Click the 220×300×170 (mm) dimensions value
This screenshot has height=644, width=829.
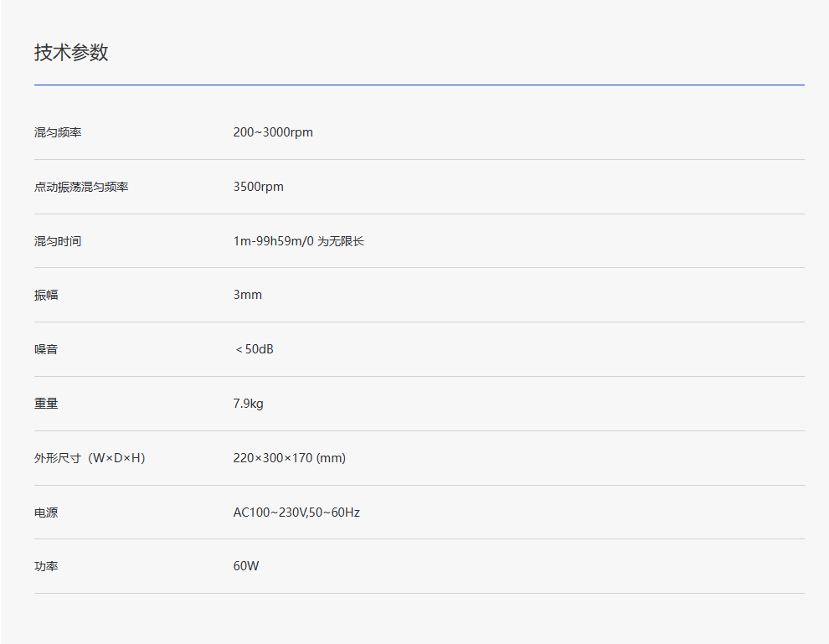pyautogui.click(x=289, y=458)
